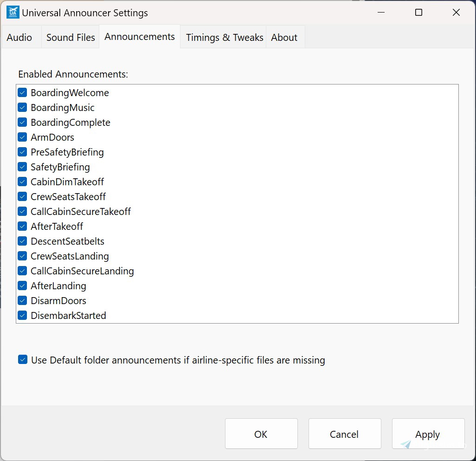The height and width of the screenshot is (461, 476).
Task: Toggle the DescentSeatbelts announcement
Action: tap(22, 241)
